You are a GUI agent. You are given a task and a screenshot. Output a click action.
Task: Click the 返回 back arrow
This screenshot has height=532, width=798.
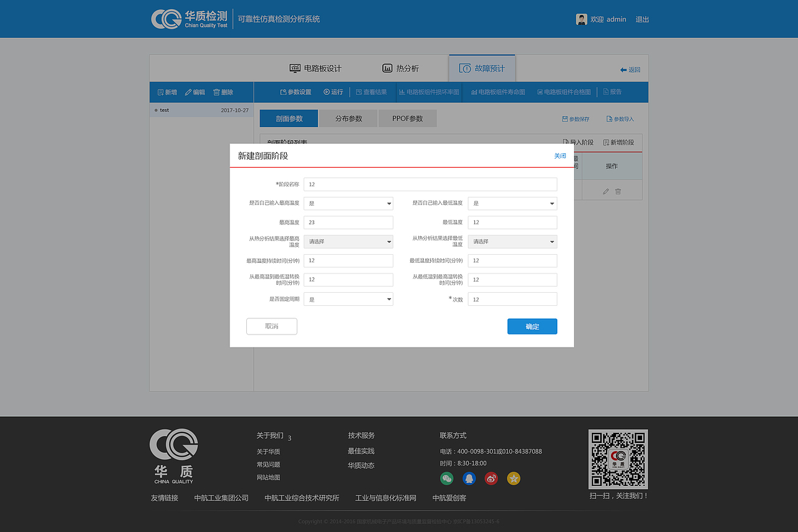point(623,70)
